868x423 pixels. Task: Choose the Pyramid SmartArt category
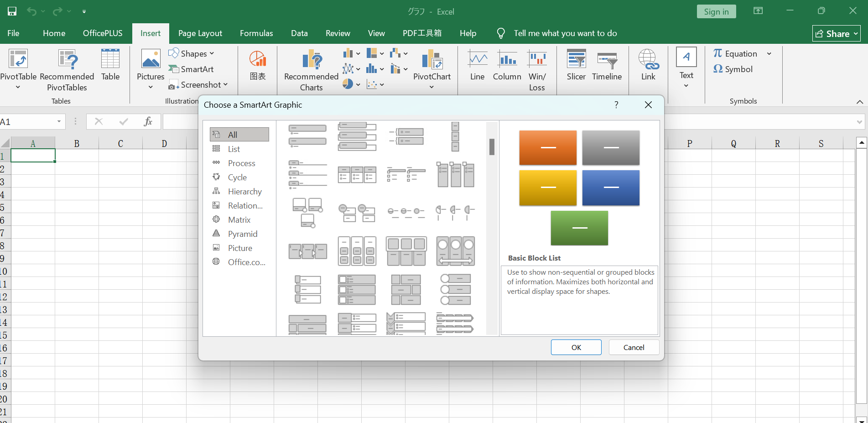pos(242,234)
